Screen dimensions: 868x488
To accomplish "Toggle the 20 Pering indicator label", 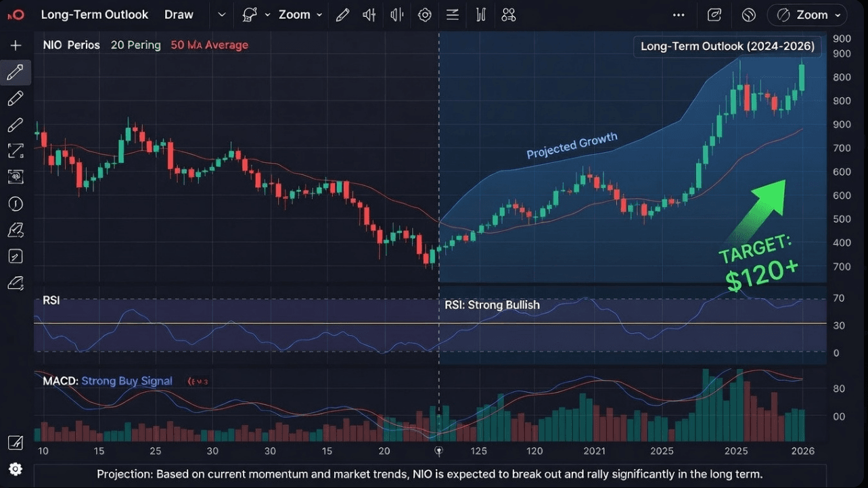I will [x=135, y=45].
